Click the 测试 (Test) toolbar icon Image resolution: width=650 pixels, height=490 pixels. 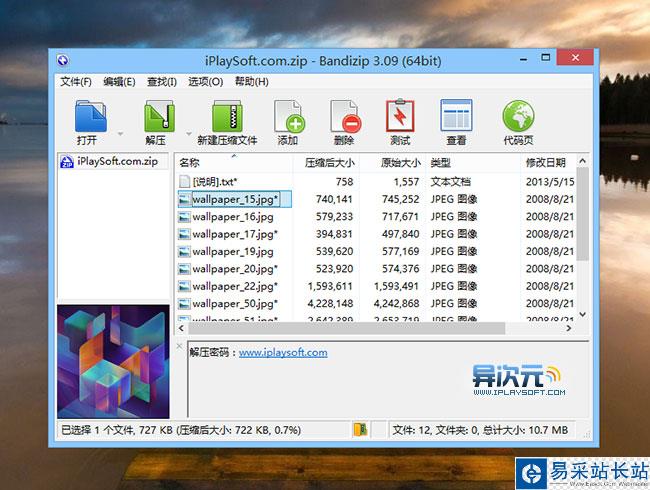400,116
